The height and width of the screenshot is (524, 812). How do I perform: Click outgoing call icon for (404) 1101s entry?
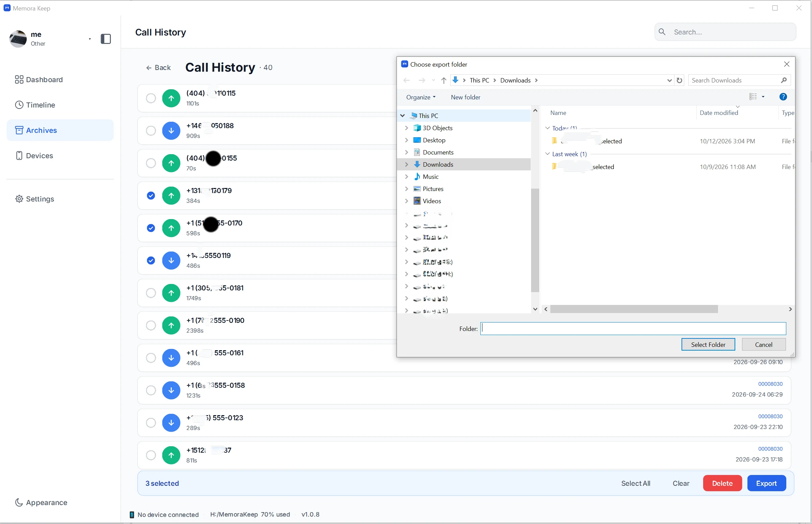click(171, 98)
